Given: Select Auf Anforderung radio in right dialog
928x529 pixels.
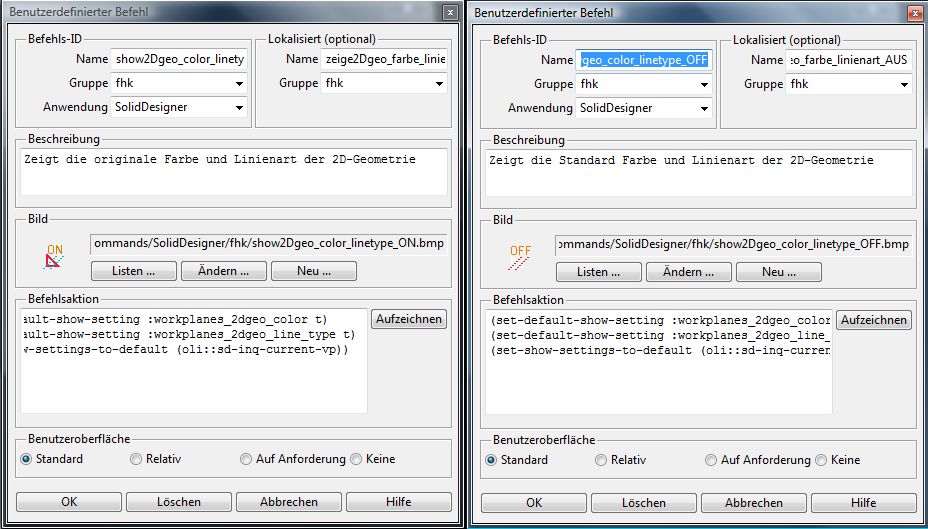Looking at the screenshot, I should click(x=711, y=460).
